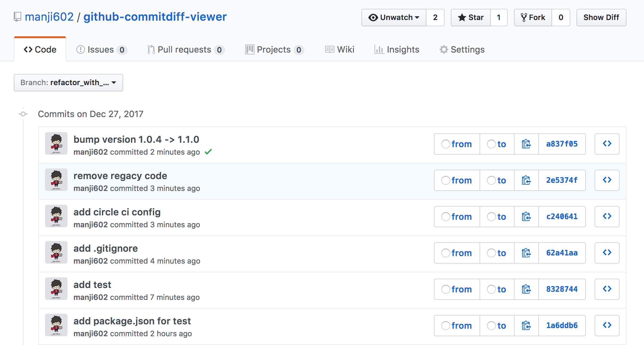
Task: Click avatar beside add package.json for test commit
Action: tap(56, 325)
